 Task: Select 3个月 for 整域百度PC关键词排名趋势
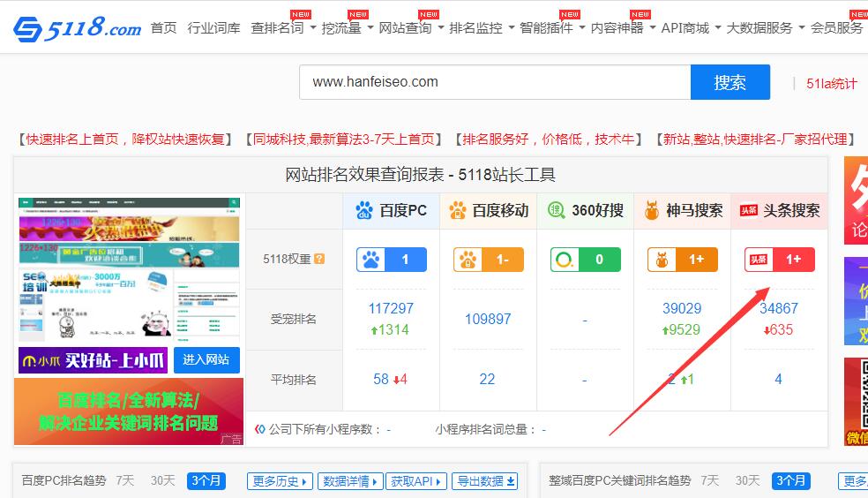point(791,481)
